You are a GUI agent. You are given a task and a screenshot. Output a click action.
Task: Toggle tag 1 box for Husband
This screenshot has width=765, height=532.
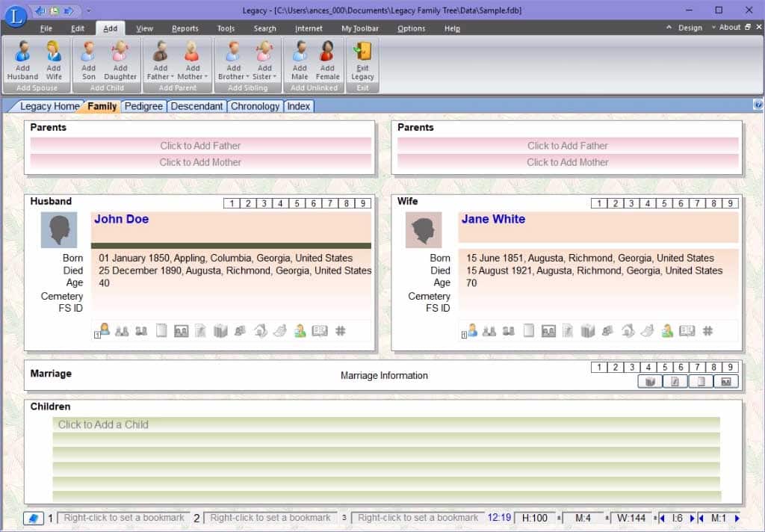click(232, 203)
